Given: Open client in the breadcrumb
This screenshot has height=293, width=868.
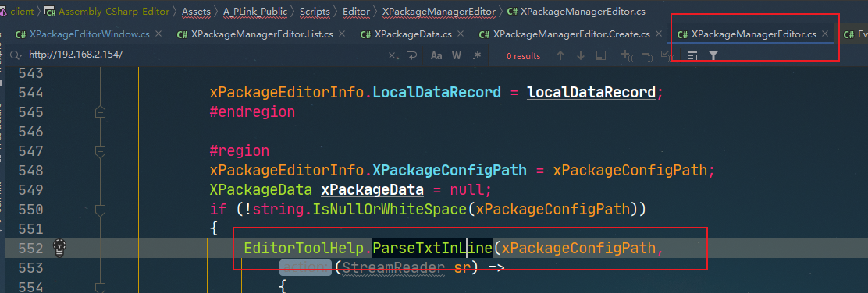Looking at the screenshot, I should tap(22, 11).
